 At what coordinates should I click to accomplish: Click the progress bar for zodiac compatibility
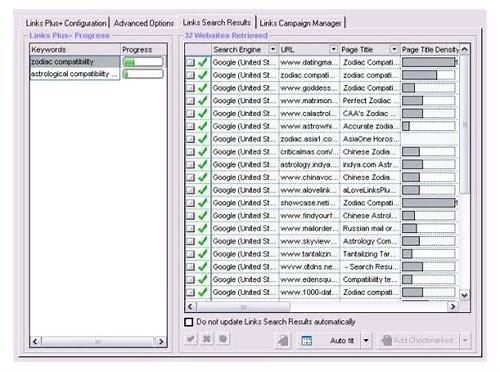coord(143,62)
